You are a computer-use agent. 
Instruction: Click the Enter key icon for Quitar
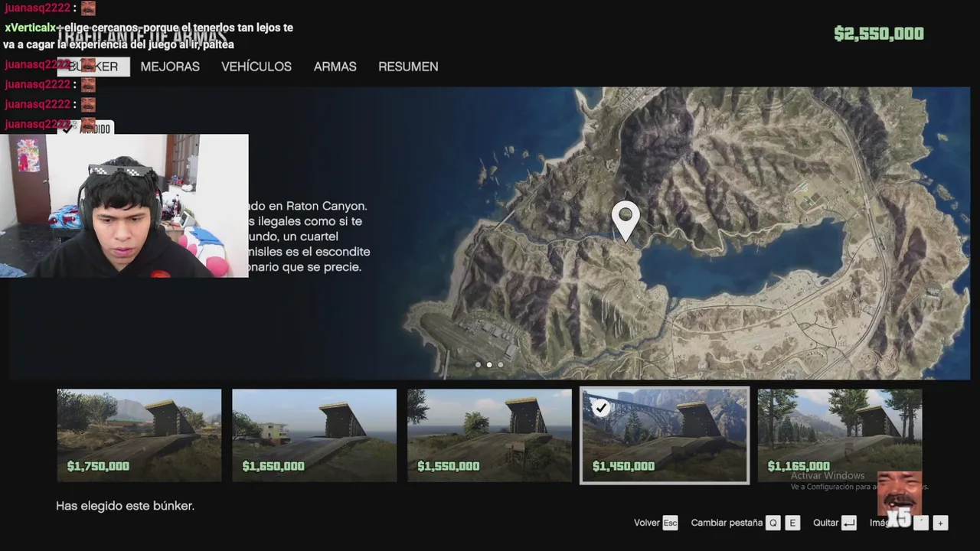click(848, 523)
